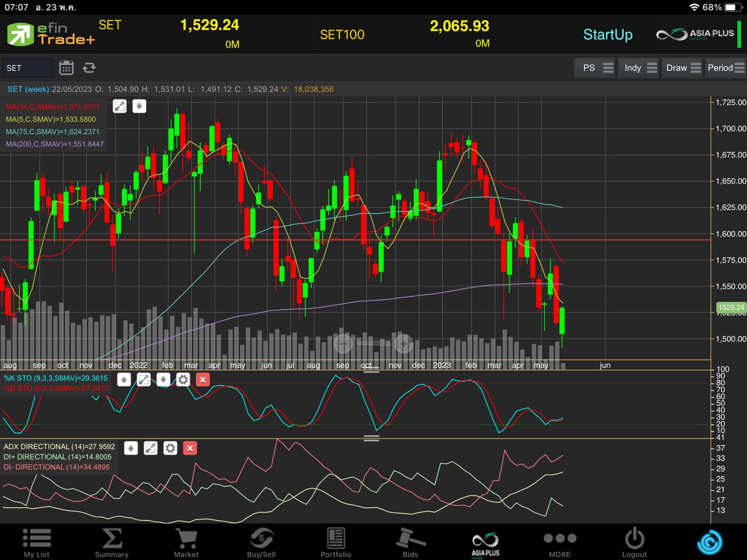Open the Bids tab
Screen dimensions: 747x560
(x=410, y=542)
